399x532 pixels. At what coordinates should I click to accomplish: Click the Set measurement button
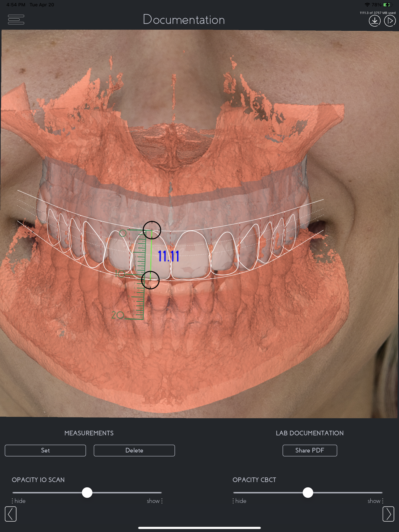pos(45,450)
